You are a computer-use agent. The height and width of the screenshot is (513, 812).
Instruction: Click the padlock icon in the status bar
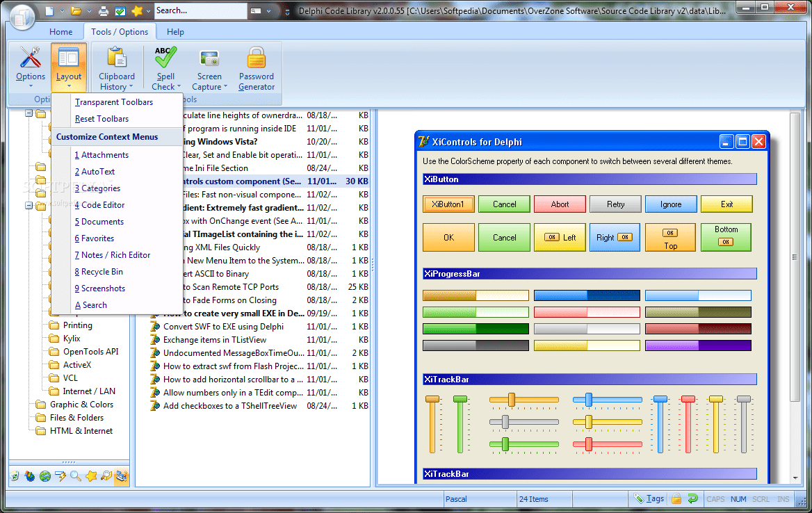[x=676, y=498]
